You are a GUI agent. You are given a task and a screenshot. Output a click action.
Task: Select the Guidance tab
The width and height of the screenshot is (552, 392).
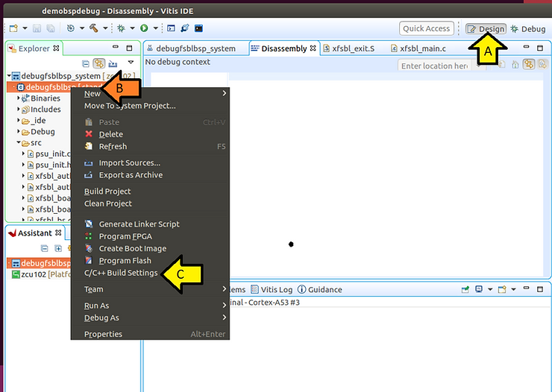click(320, 289)
